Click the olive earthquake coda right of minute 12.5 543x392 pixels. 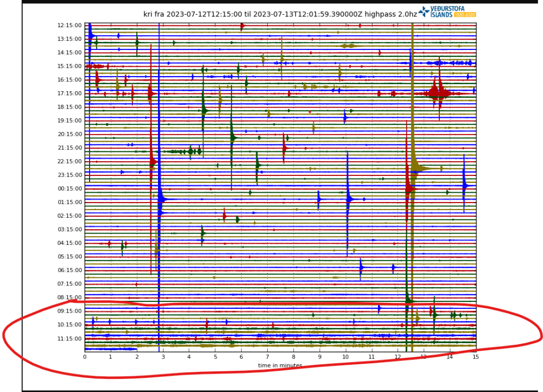(x=421, y=168)
